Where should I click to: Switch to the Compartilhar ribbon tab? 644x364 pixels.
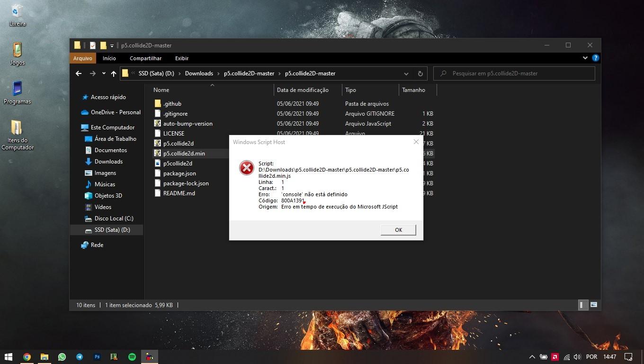(145, 58)
